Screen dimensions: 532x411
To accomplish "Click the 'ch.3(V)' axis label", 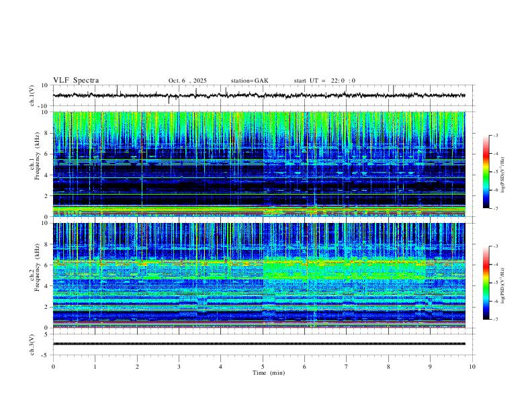I will click(32, 345).
